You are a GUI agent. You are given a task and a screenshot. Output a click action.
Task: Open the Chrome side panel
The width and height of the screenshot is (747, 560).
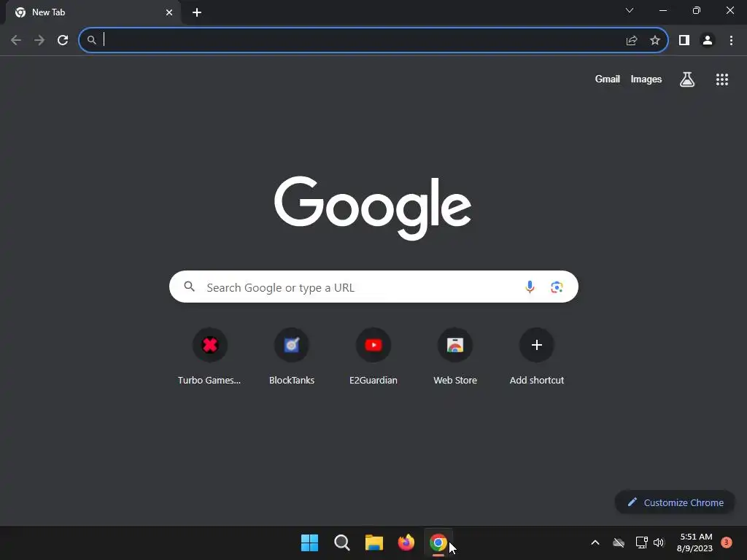(x=684, y=40)
